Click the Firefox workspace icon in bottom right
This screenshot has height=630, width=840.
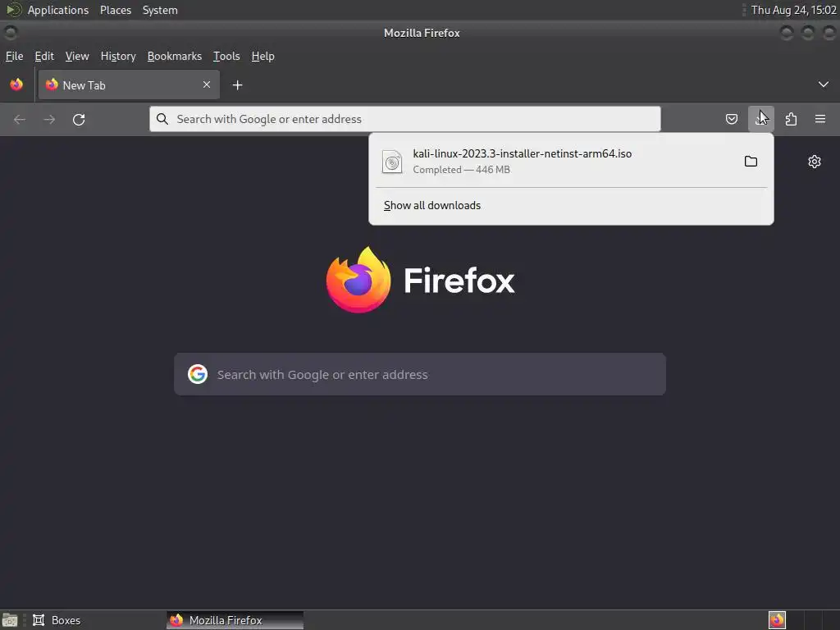coord(777,620)
